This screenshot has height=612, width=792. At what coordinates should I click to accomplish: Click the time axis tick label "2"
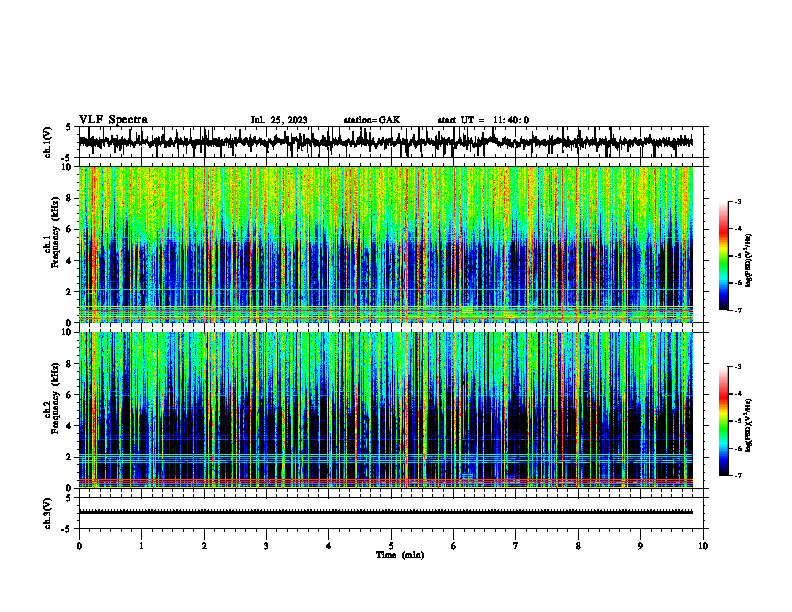tap(204, 546)
